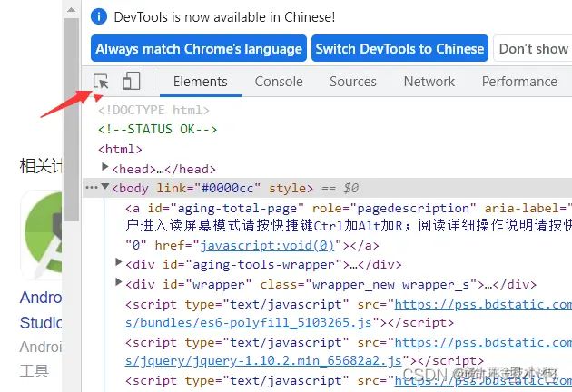
Task: Open the second pss.bdstatic.com script URL
Action: (483, 342)
